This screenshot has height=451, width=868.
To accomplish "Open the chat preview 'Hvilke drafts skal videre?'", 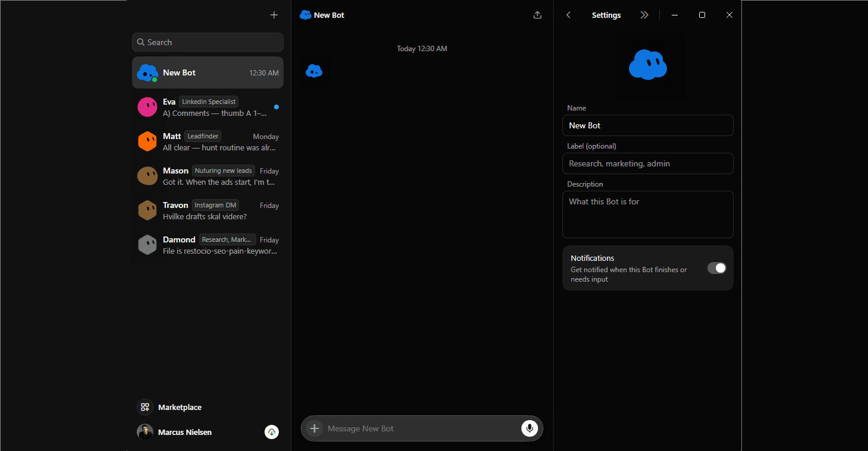I will point(205,216).
